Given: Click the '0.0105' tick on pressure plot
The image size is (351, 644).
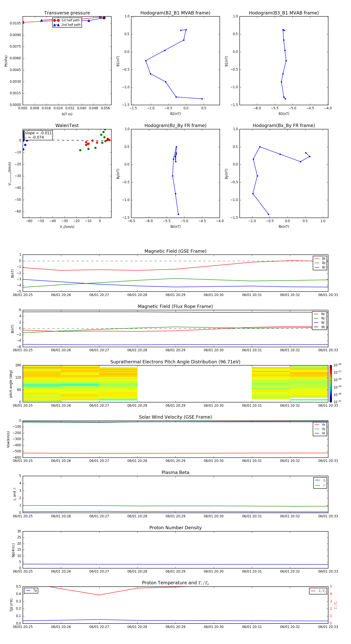Looking at the screenshot, I should 15,23.
